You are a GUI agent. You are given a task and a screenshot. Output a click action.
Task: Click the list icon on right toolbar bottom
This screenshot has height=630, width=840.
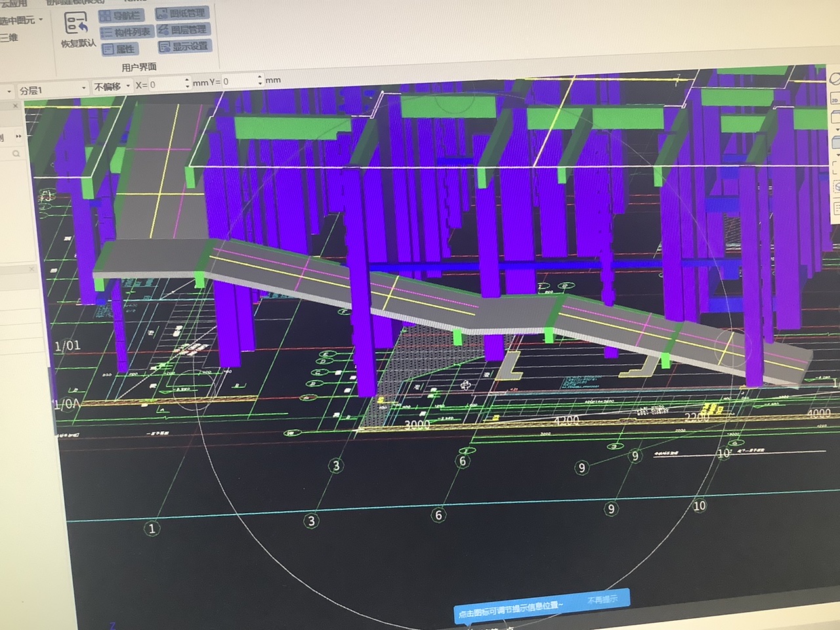pyautogui.click(x=837, y=209)
